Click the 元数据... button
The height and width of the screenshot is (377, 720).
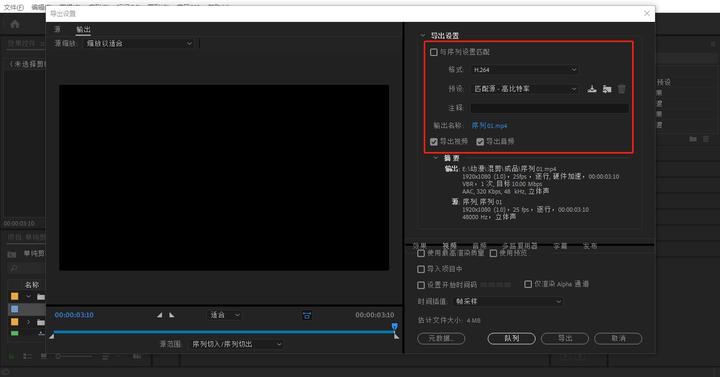coord(441,338)
